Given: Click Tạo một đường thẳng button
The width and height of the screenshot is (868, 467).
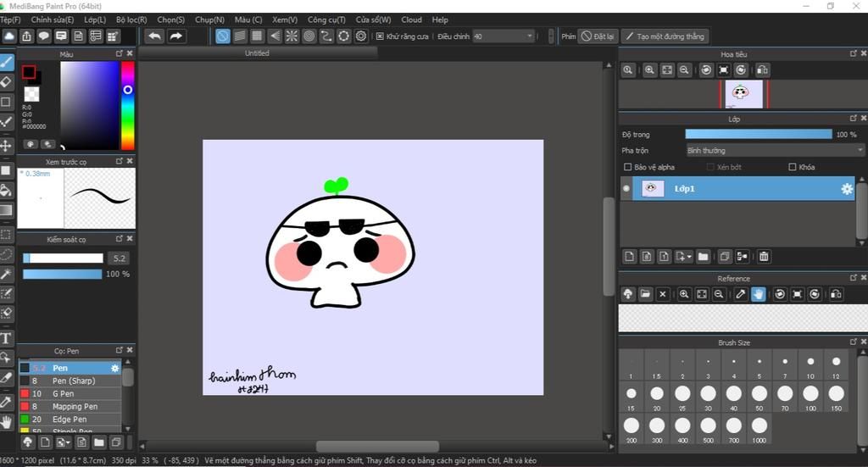Looking at the screenshot, I should 664,36.
